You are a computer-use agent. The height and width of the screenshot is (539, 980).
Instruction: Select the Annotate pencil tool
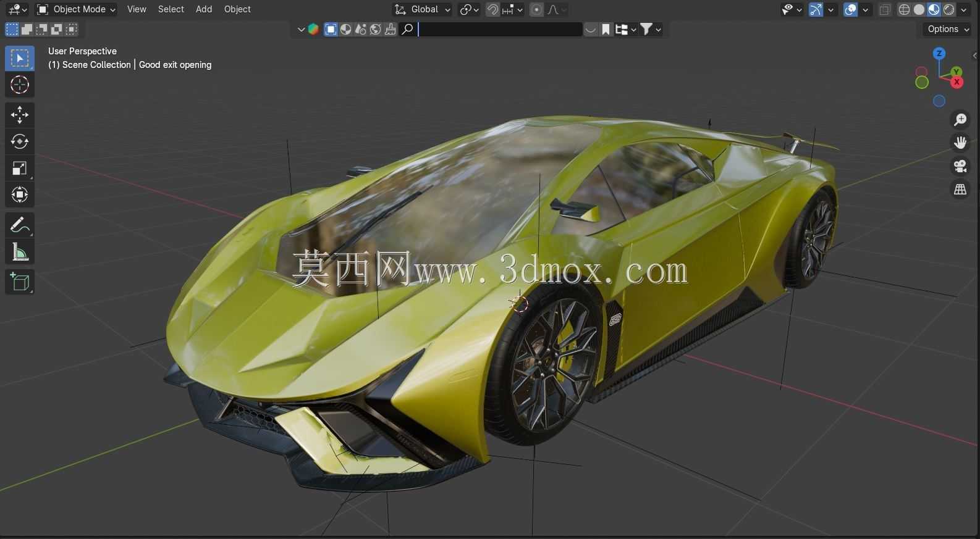click(x=20, y=225)
